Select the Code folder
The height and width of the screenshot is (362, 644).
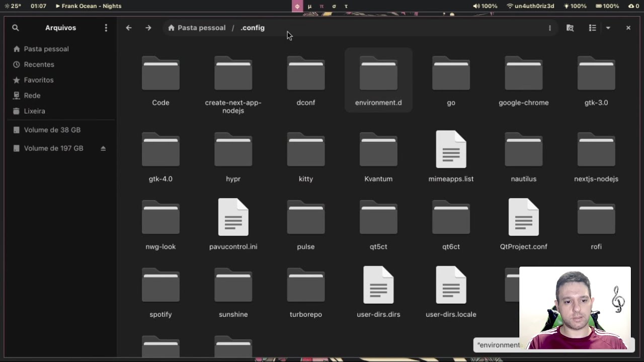(x=160, y=80)
